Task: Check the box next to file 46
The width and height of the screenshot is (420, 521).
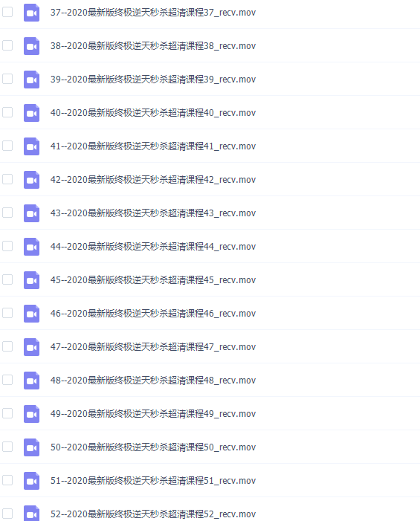Action: tap(7, 313)
